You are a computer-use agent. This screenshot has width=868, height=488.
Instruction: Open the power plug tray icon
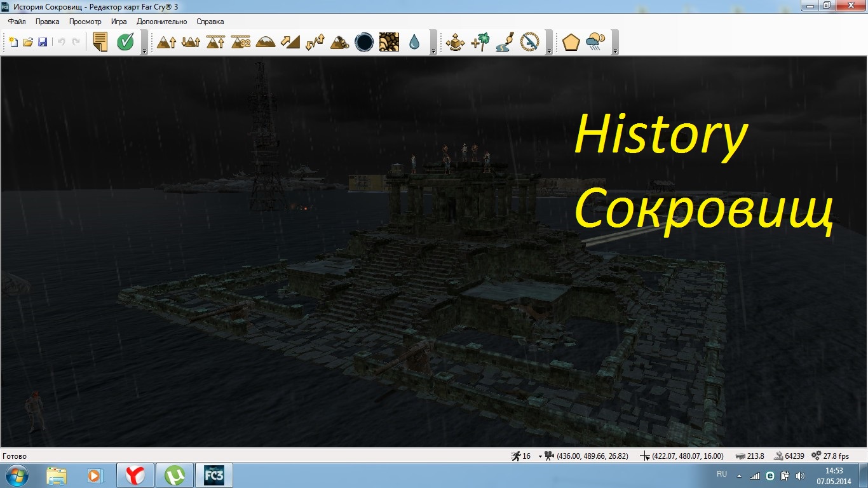(x=784, y=475)
